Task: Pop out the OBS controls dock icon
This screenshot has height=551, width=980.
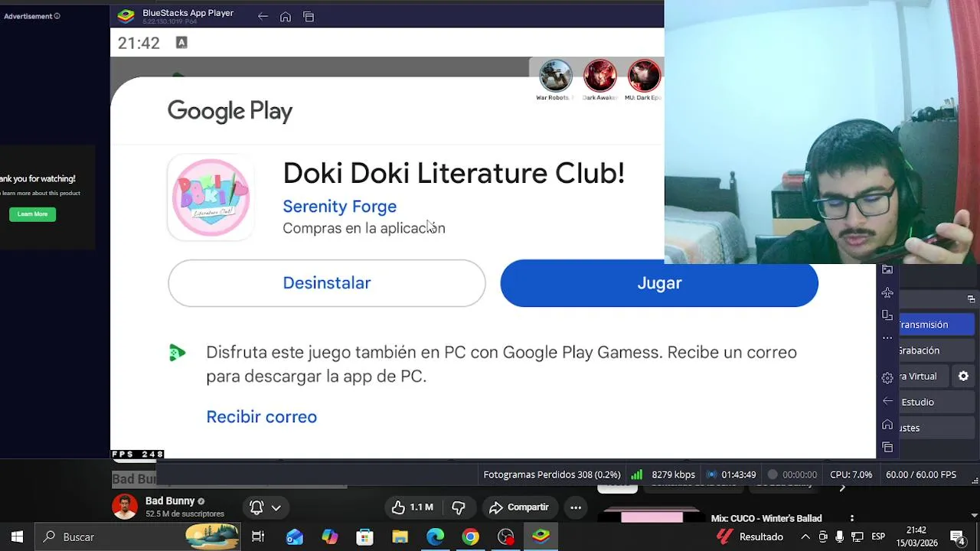Action: click(x=971, y=299)
